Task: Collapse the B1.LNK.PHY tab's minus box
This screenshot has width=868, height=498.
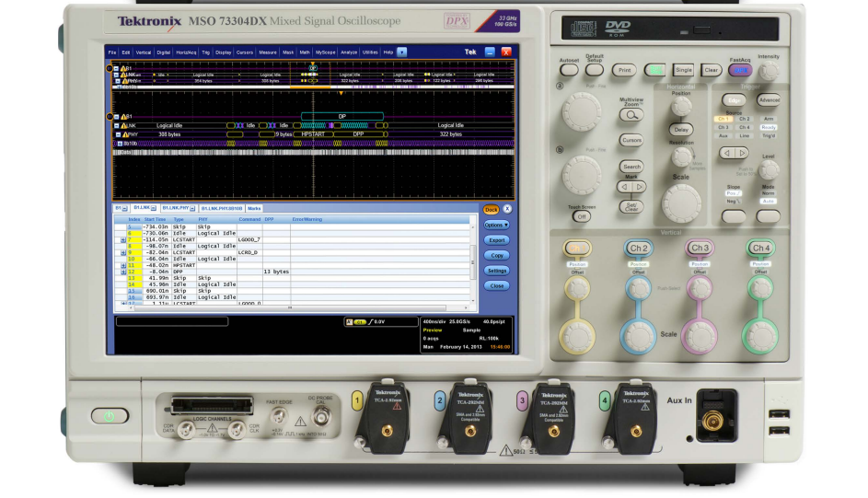Action: (192, 209)
